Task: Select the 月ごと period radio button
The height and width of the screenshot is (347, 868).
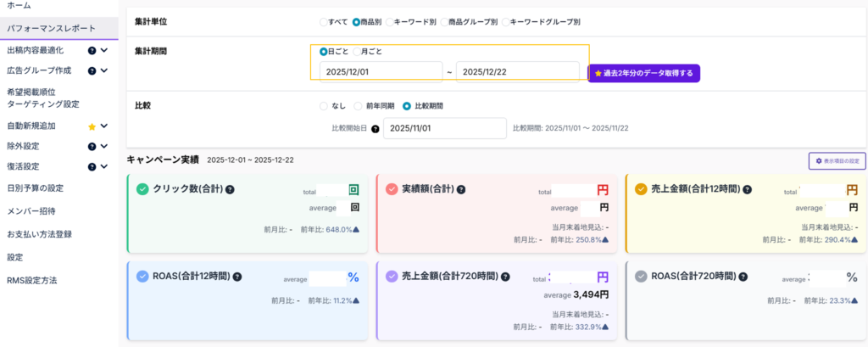Action: [x=358, y=52]
